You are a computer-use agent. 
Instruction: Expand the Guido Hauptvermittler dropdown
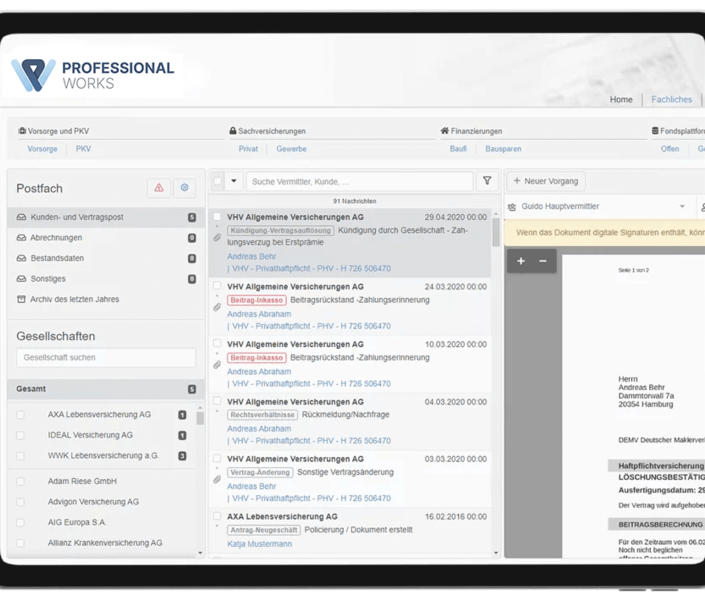[682, 207]
